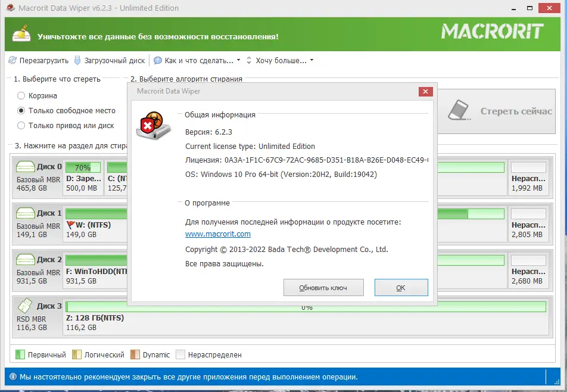Minimize the Macrorit Data Wiper window
567x392 pixels.
click(513, 8)
